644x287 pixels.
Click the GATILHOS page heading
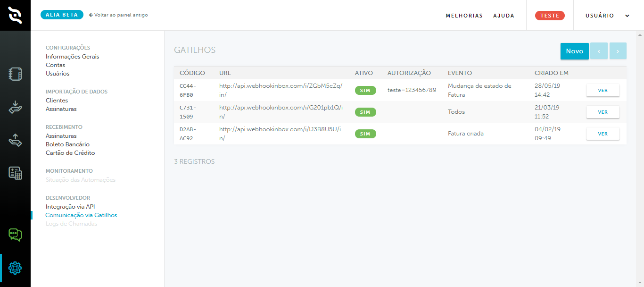(195, 50)
